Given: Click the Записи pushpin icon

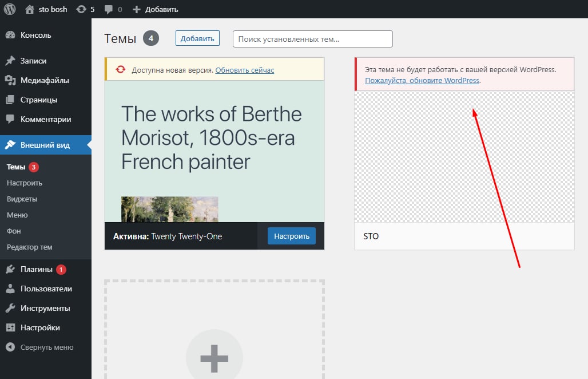Looking at the screenshot, I should point(10,61).
